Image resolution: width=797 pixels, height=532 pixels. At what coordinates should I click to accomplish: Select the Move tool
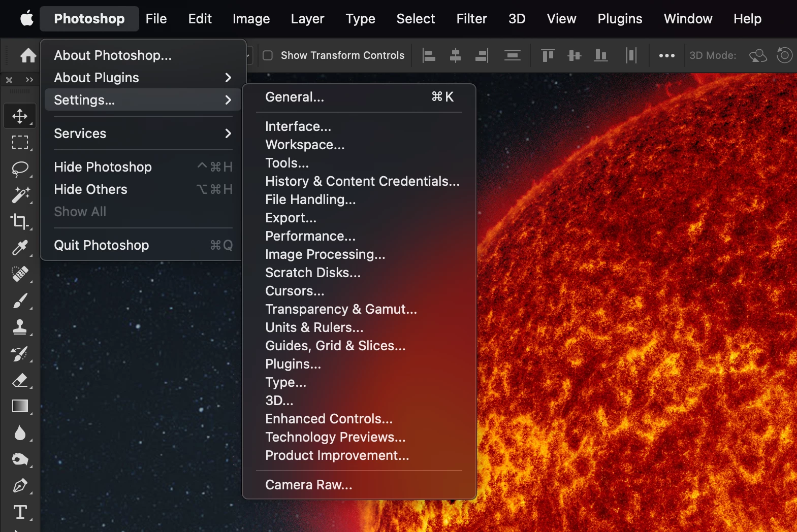pyautogui.click(x=20, y=116)
